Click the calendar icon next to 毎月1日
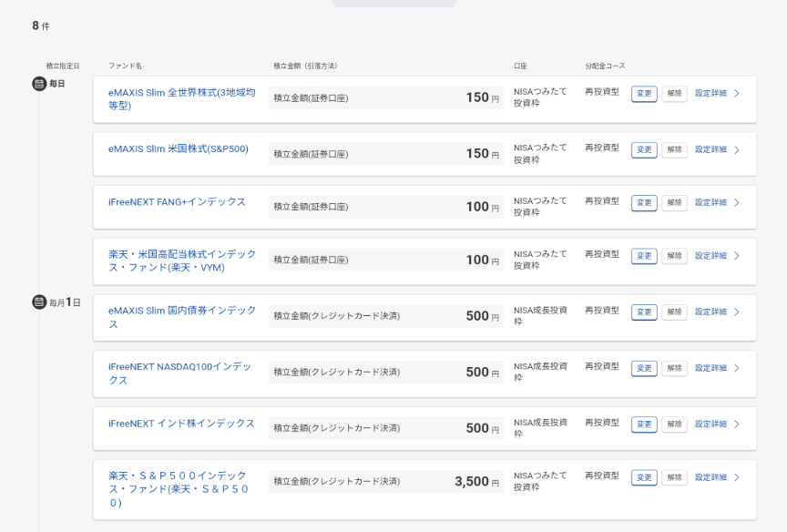This screenshot has width=787, height=532. click(39, 302)
